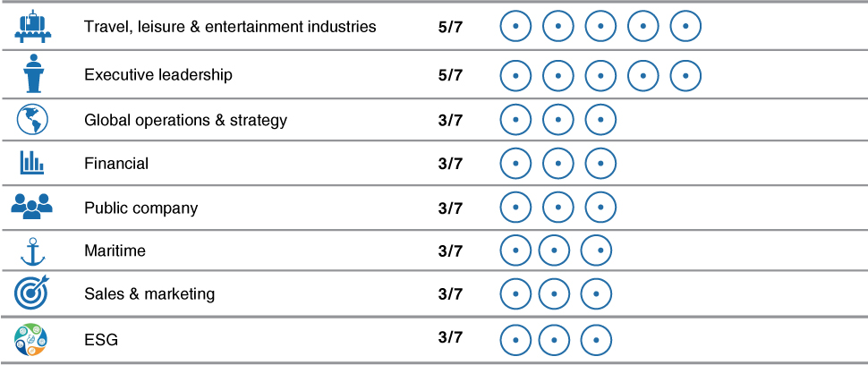Select the target Sales & marketing icon

click(x=31, y=293)
